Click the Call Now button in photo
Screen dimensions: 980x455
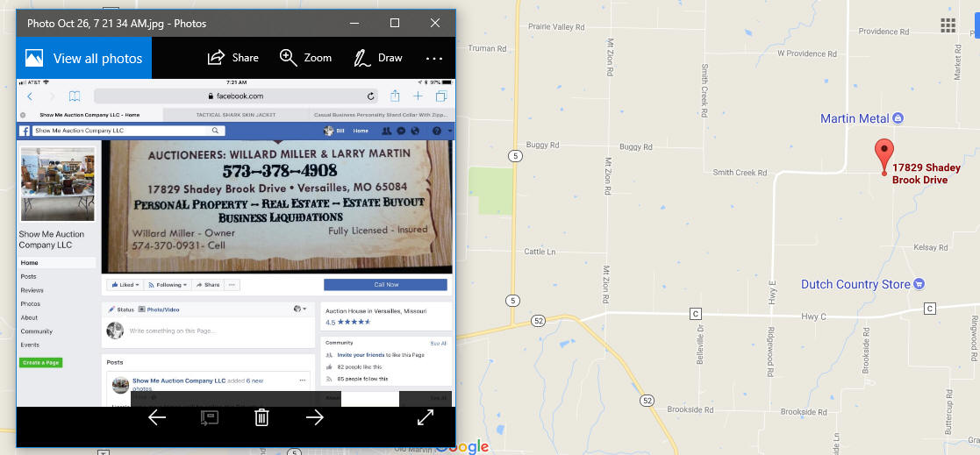[386, 285]
